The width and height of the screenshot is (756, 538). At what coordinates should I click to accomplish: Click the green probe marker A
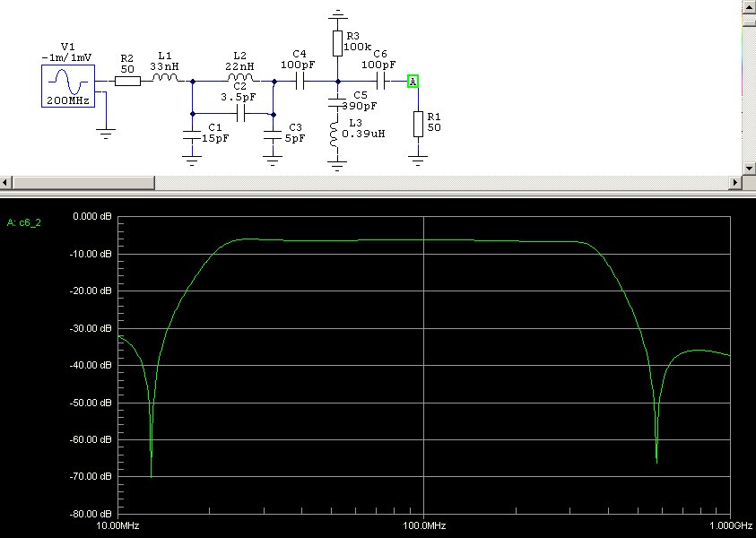[x=413, y=82]
